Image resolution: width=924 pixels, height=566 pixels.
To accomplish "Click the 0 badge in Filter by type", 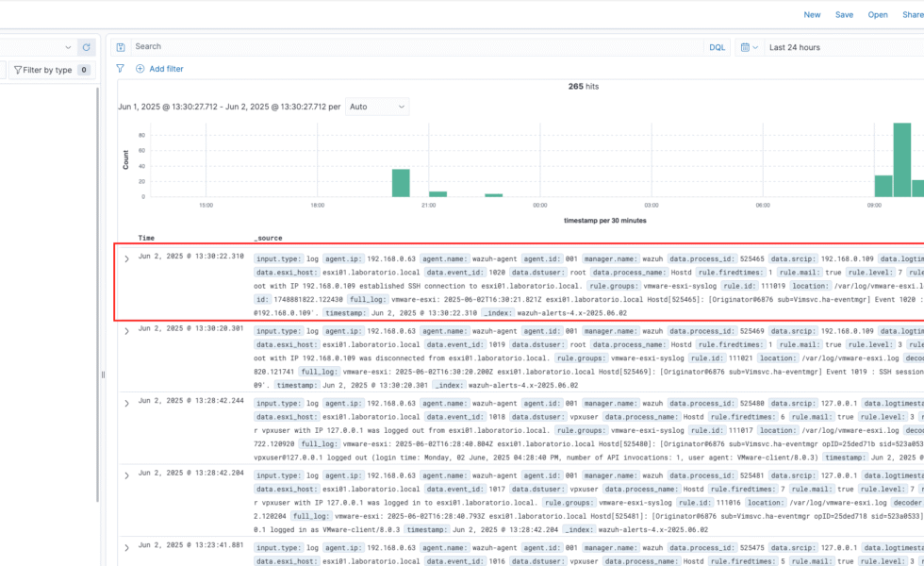I will click(84, 70).
